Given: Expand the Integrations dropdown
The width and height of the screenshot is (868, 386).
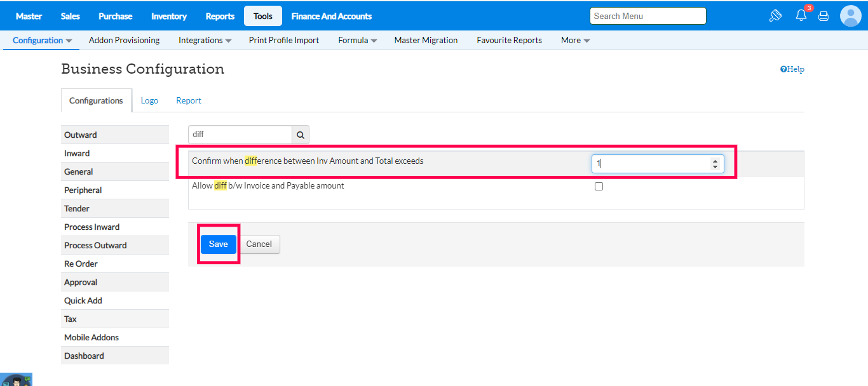Looking at the screenshot, I should [205, 40].
